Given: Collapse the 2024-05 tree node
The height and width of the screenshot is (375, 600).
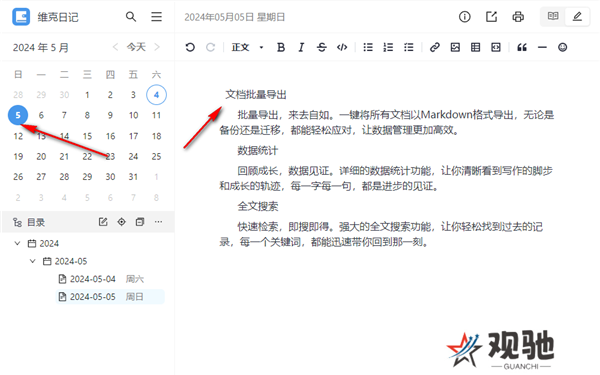Looking at the screenshot, I should [x=33, y=261].
